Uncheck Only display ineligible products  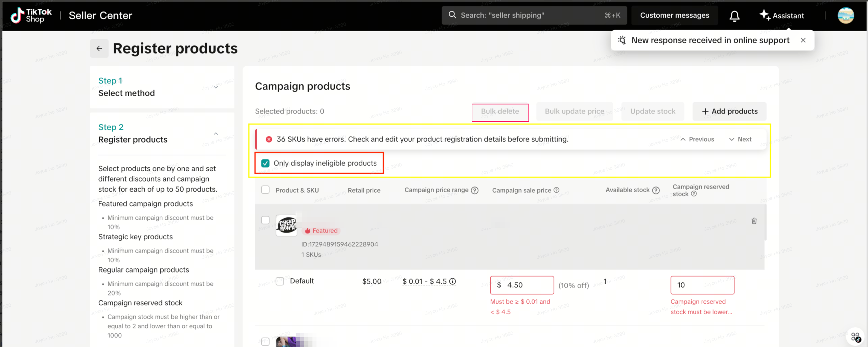coord(265,163)
